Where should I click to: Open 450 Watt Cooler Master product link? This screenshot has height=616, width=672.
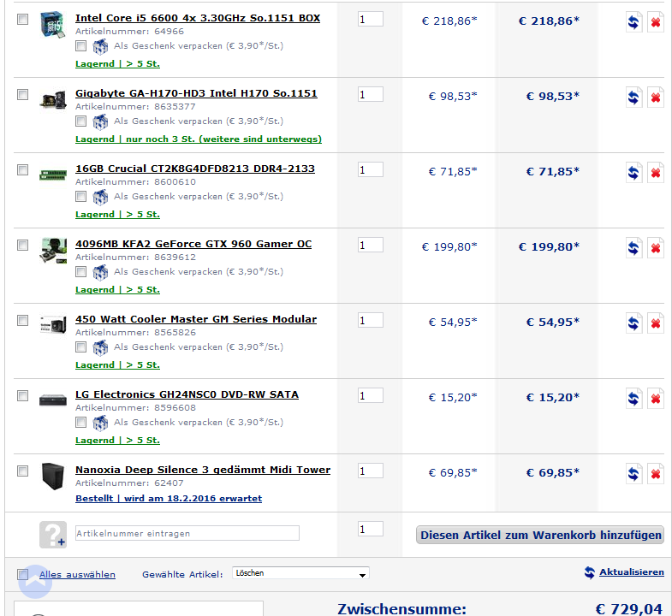(196, 320)
